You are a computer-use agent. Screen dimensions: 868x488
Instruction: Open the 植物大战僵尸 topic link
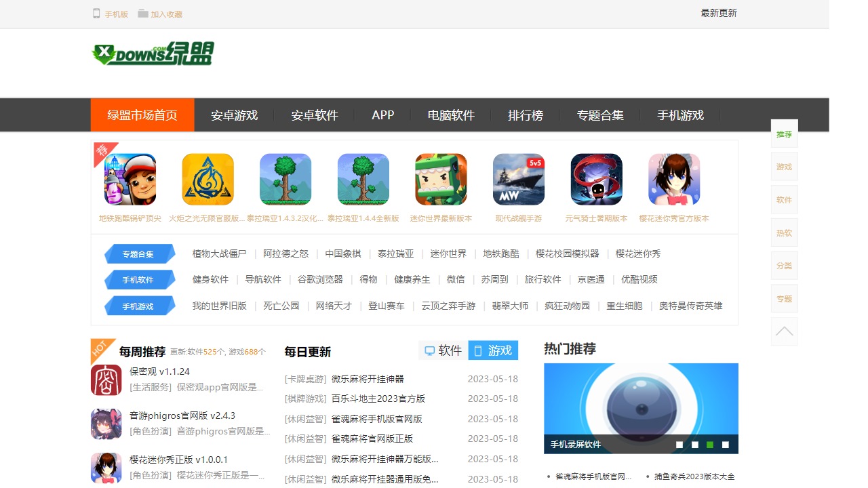click(x=220, y=253)
